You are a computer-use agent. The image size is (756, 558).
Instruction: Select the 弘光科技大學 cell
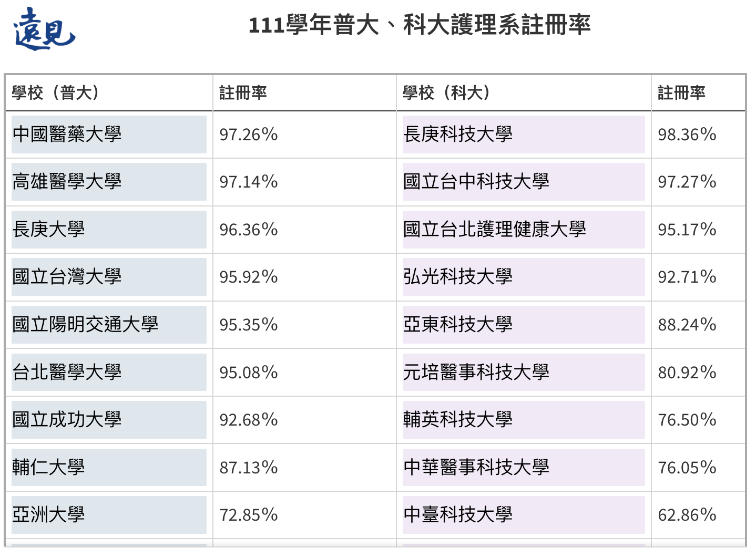pos(524,277)
